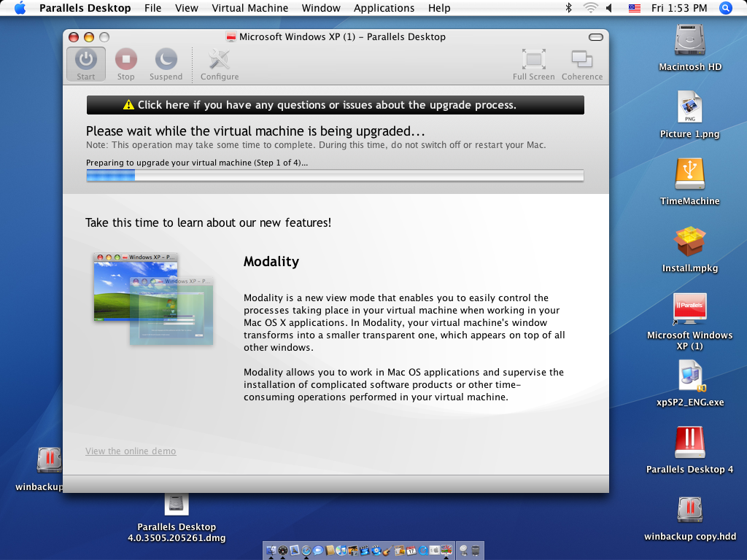747x560 pixels.
Task: Click the Macintosh HD drive icon
Action: (690, 40)
